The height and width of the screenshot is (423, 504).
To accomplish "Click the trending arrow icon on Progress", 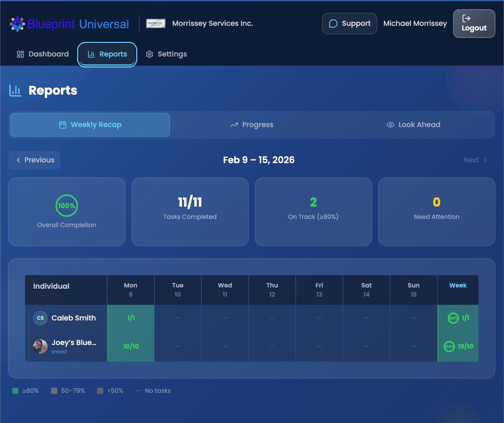I will pos(234,125).
